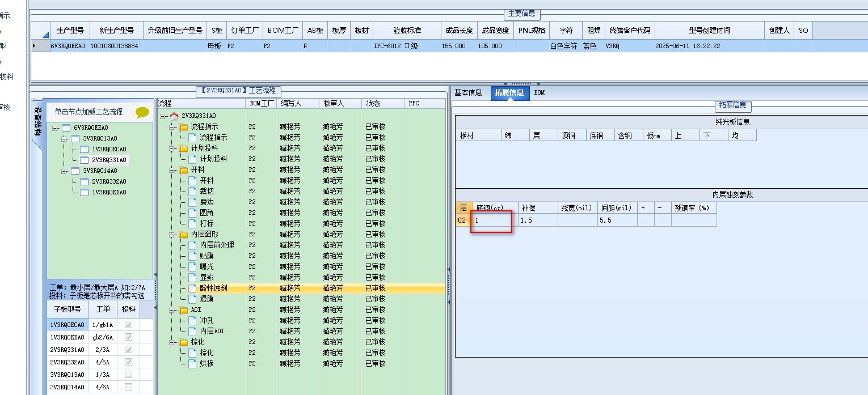Select the 棕化 step row under the 棕化 group
Viewport: 868px width, 395px height.
[x=207, y=352]
